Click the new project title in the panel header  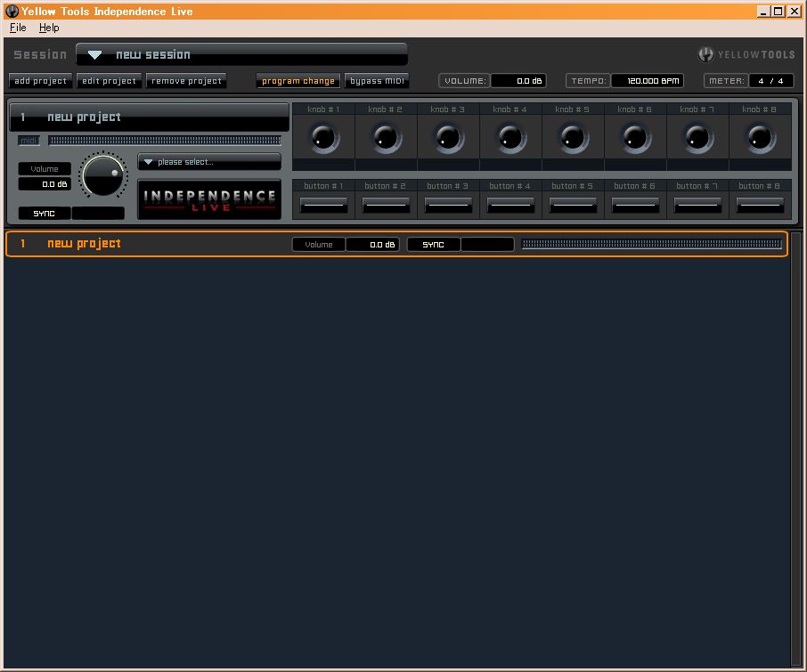tap(84, 117)
